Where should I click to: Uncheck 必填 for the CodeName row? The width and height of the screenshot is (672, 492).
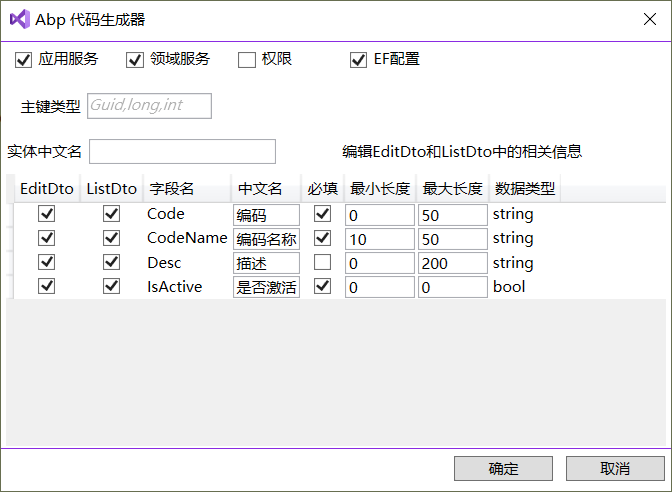[x=322, y=238]
